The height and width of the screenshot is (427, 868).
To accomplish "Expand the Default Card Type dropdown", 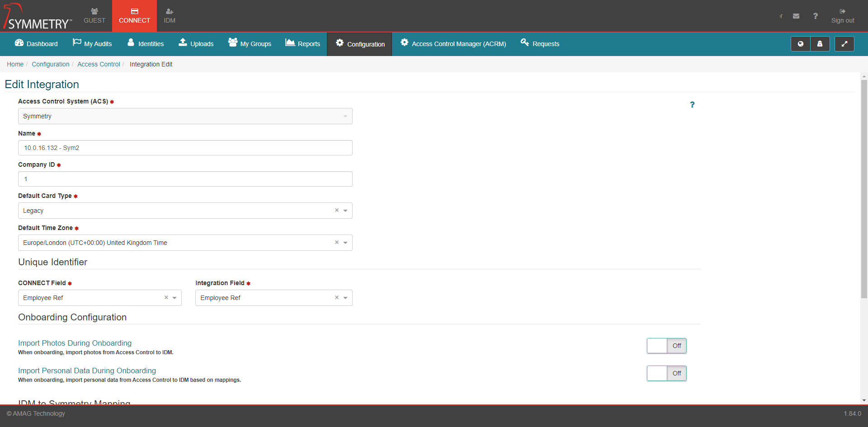I will tap(345, 211).
